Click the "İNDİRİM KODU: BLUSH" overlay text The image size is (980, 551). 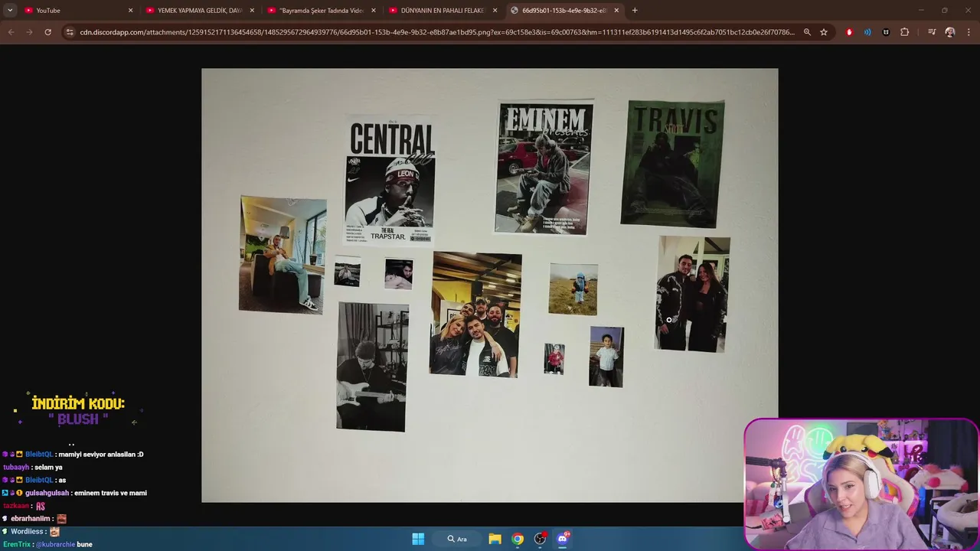(x=78, y=411)
